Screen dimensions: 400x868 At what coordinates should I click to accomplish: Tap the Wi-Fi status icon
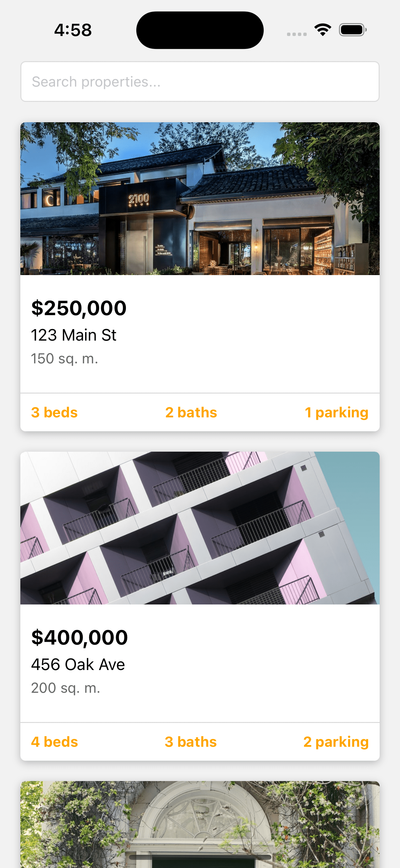[x=323, y=30]
